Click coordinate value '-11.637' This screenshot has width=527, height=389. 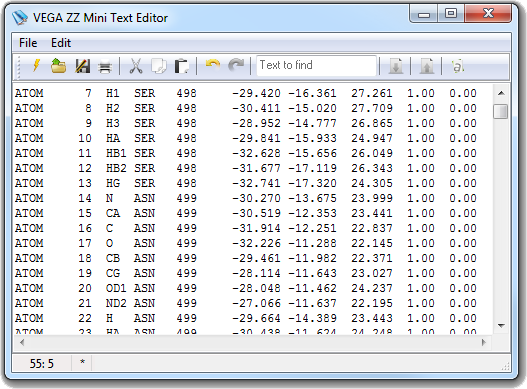click(x=312, y=303)
